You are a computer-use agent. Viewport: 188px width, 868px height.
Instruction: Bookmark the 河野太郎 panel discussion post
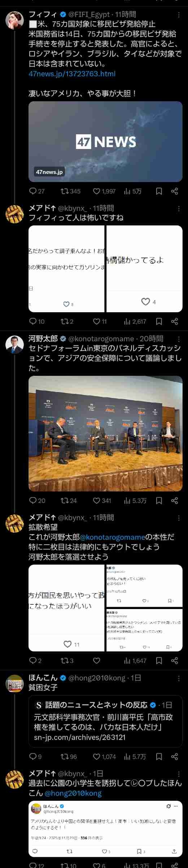tap(159, 501)
